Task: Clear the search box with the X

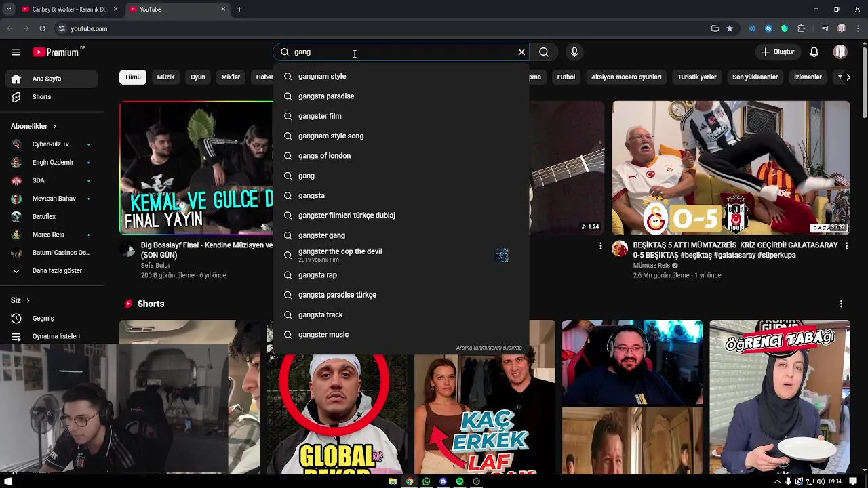Action: [521, 52]
